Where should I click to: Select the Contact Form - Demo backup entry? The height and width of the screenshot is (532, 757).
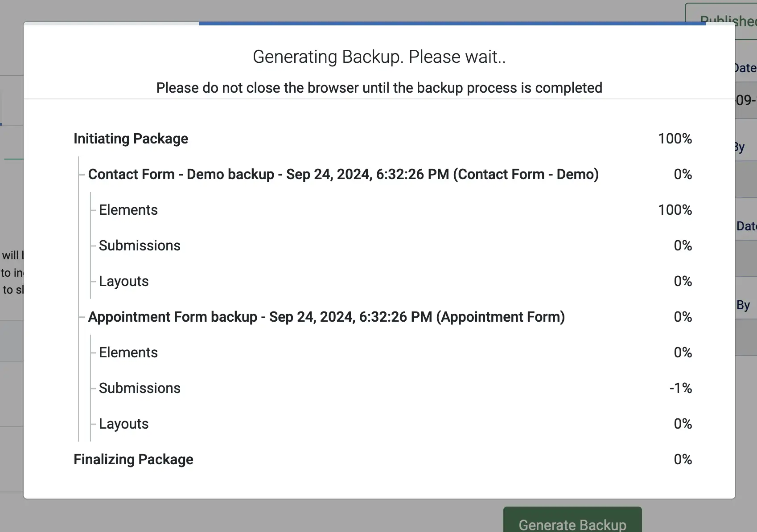343,174
